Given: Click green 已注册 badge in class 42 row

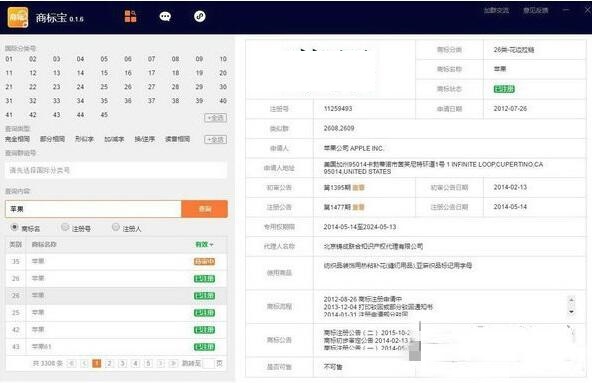Looking at the screenshot, I should (204, 330).
